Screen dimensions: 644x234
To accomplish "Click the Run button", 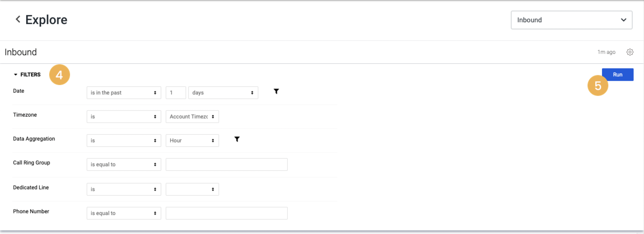I will point(617,74).
